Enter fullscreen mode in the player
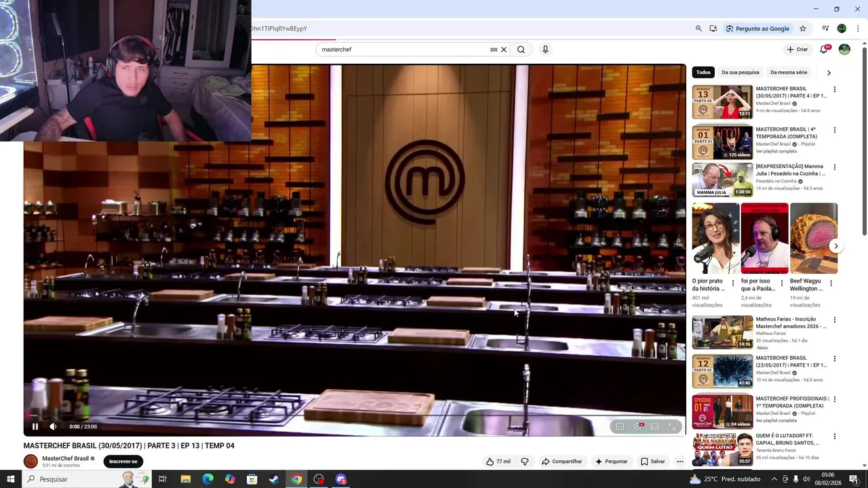Screen dimensions: 868x488 coord(672,426)
